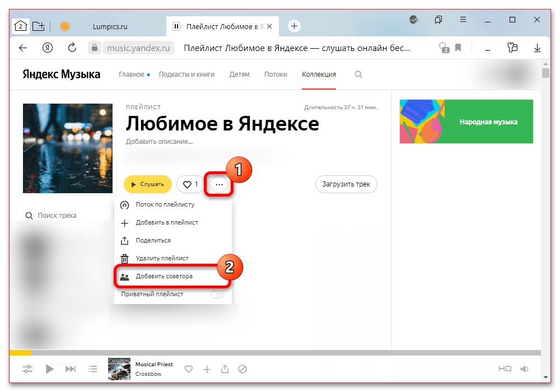Screen dimensions: 560x392
Task: Block the current track with the dislike icon
Action: (242, 369)
